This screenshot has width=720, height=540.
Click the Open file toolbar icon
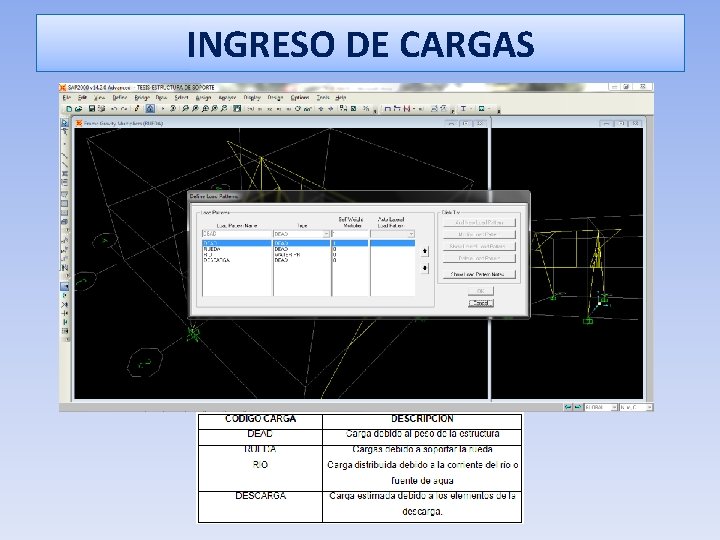point(79,109)
